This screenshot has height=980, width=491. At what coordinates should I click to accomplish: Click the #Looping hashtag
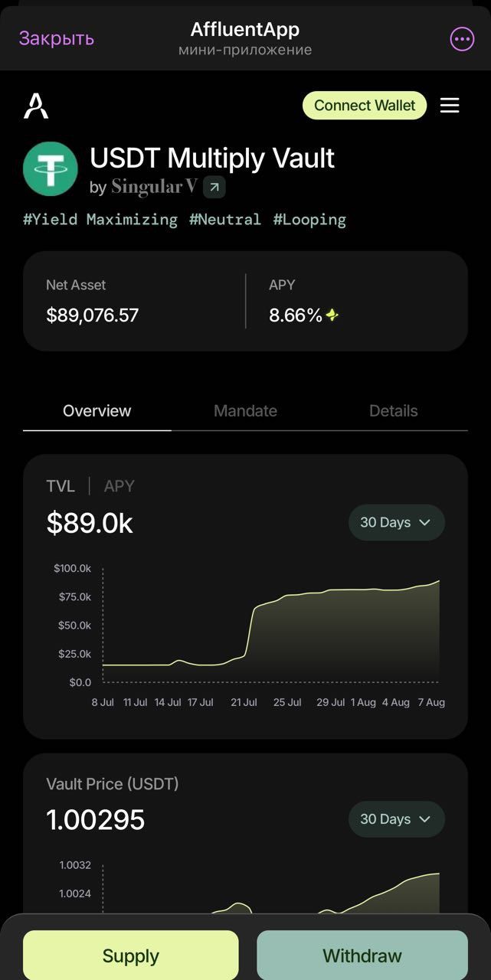[x=309, y=220]
